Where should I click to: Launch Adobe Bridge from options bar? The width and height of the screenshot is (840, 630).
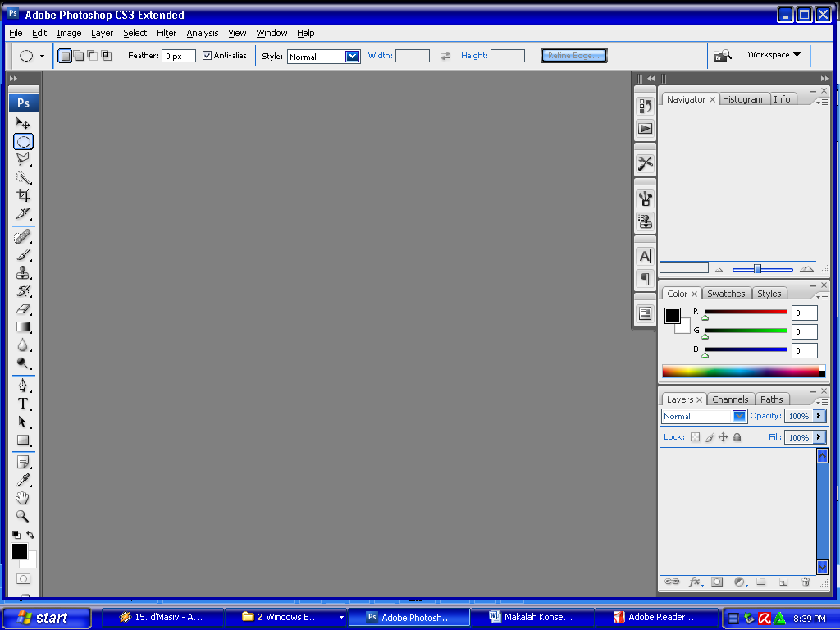pyautogui.click(x=722, y=55)
